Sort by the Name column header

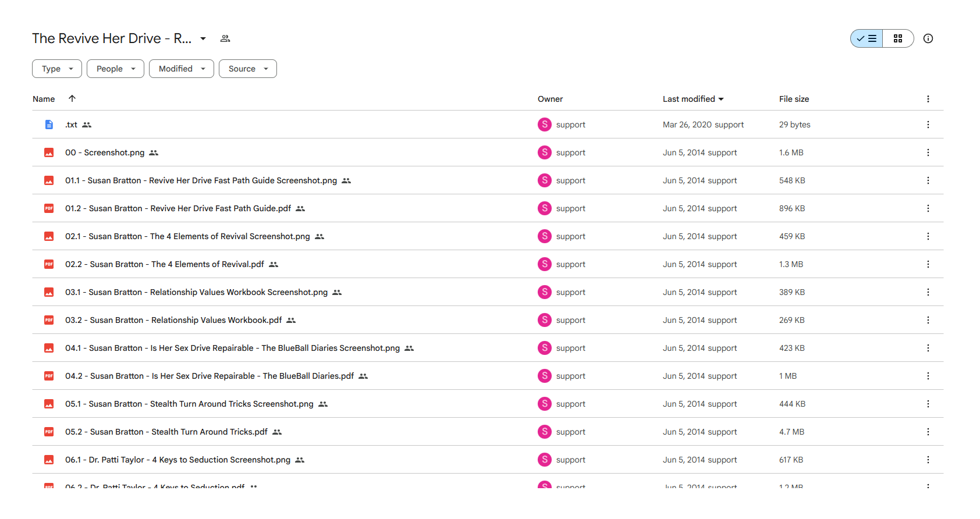point(44,99)
